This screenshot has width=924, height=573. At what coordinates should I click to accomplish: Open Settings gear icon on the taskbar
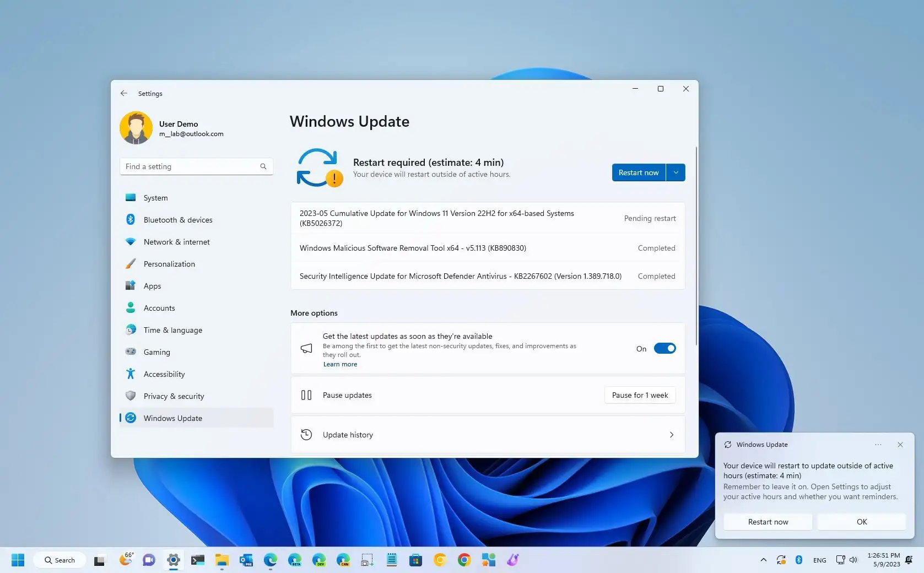174,560
